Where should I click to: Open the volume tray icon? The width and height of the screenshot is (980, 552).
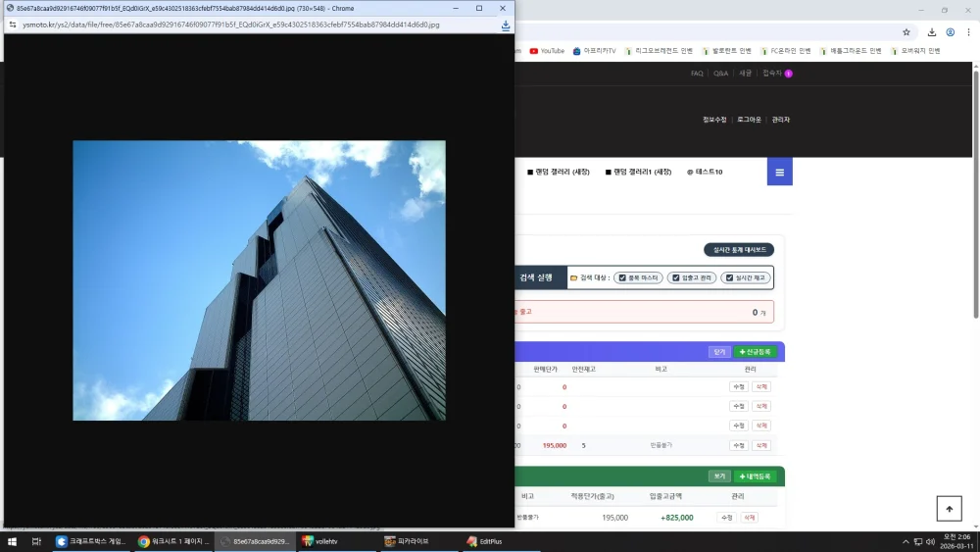point(931,541)
